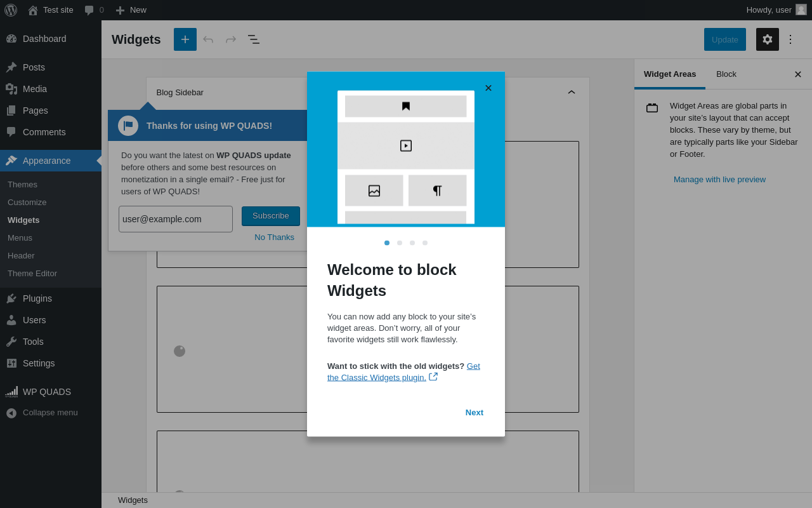Open the New content menu
Viewport: 812px width, 508px height.
pos(131,10)
